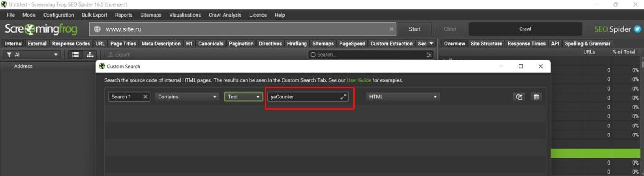
Task: Click the Clear button
Action: pos(450,29)
